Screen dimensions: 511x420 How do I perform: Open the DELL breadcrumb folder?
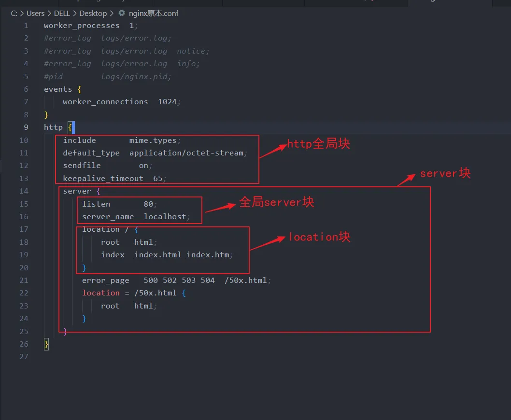pyautogui.click(x=62, y=13)
